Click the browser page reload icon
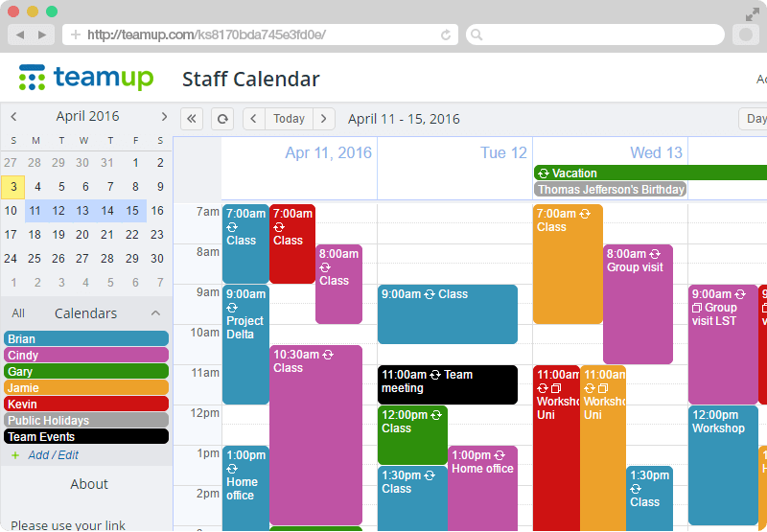 [x=446, y=35]
